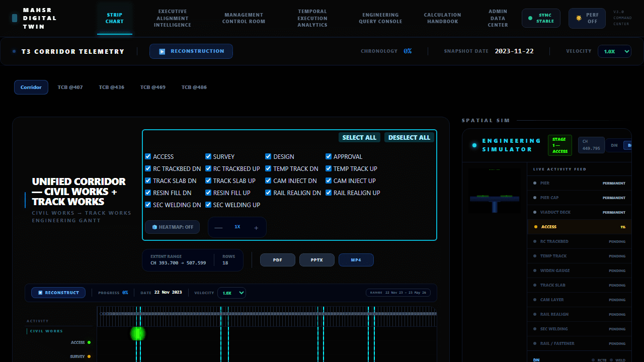Click the DESELECT ALL button

click(x=409, y=137)
